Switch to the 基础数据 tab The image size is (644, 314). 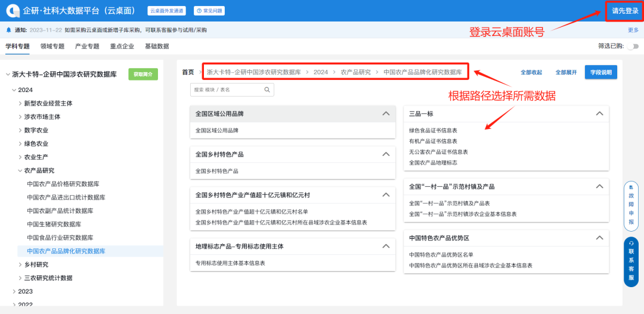coord(157,47)
